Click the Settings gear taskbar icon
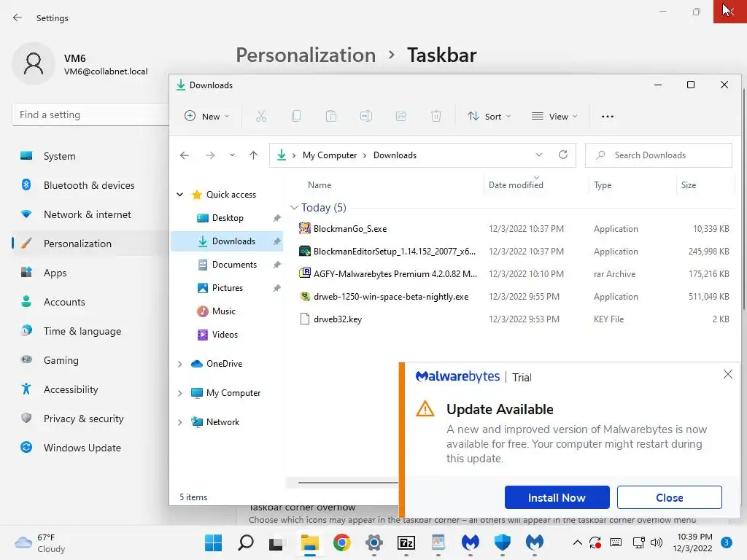Screen dimensions: 747x560 point(374,542)
